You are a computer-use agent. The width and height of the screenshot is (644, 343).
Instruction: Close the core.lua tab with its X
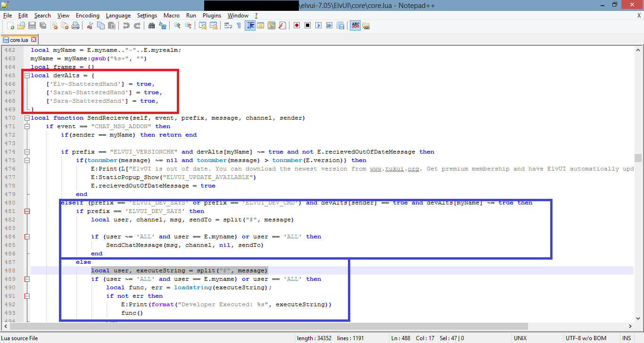point(34,40)
